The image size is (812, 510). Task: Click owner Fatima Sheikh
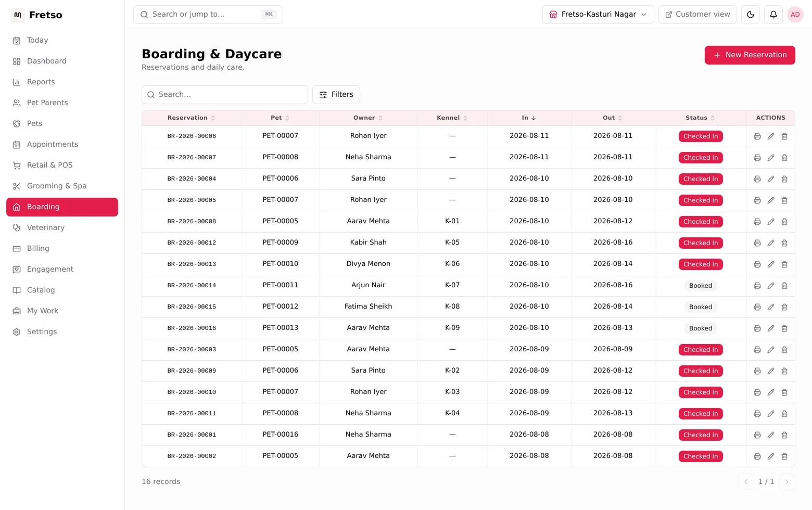point(368,307)
